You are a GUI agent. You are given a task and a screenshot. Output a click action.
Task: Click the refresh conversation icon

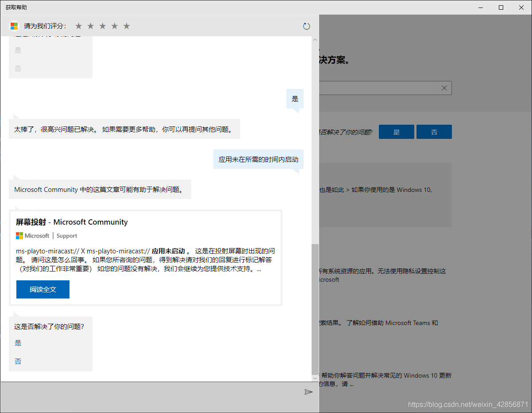tap(306, 26)
